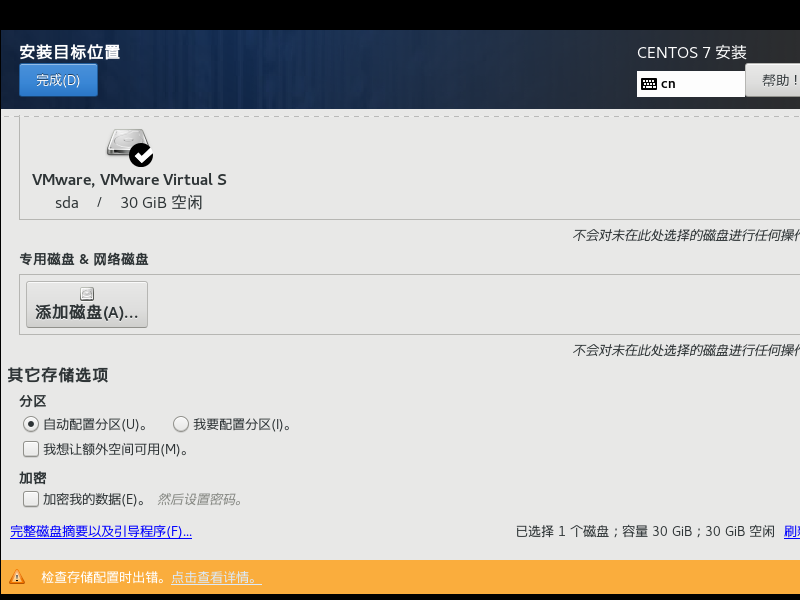Click the '然后设置密码' hint text

click(199, 499)
